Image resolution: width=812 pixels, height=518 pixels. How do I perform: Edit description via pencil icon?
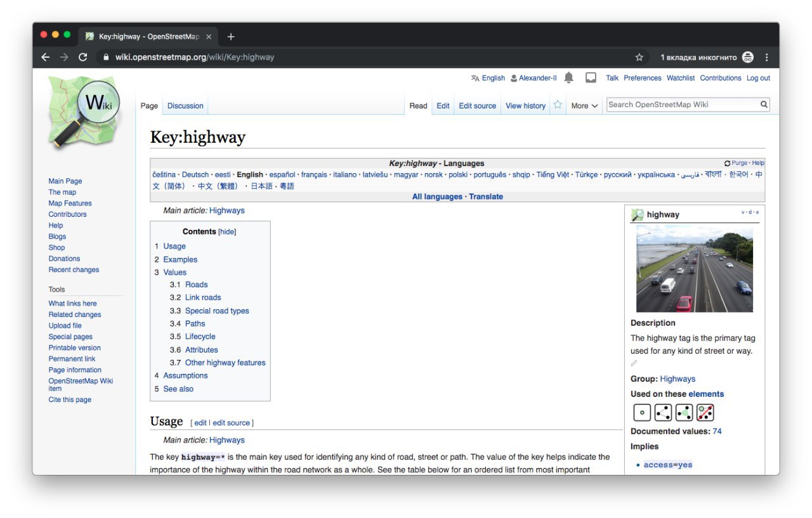[634, 363]
